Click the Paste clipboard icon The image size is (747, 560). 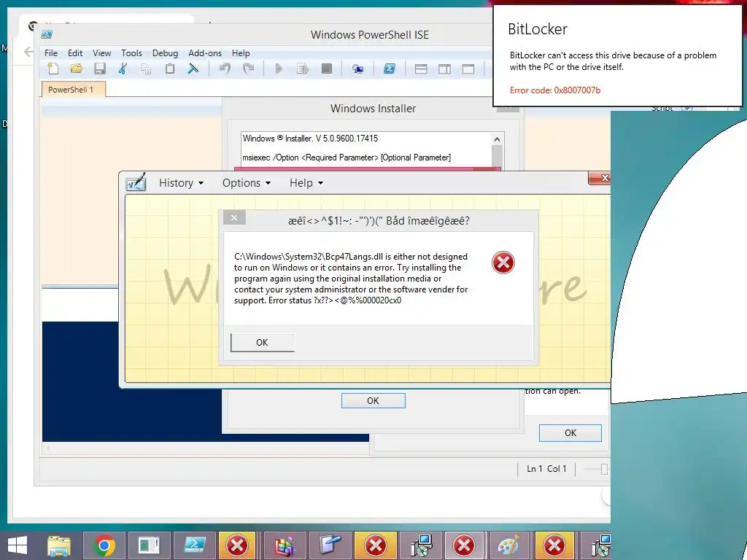tap(169, 69)
